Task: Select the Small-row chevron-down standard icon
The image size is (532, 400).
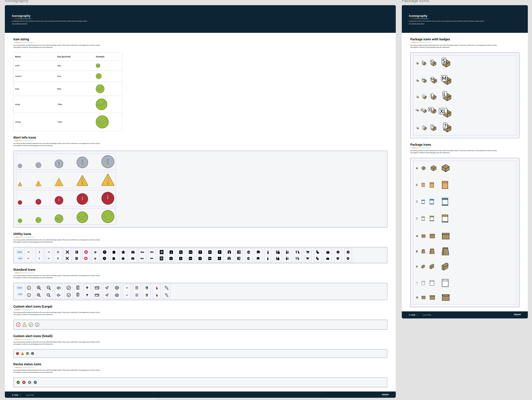Action: coord(127,295)
